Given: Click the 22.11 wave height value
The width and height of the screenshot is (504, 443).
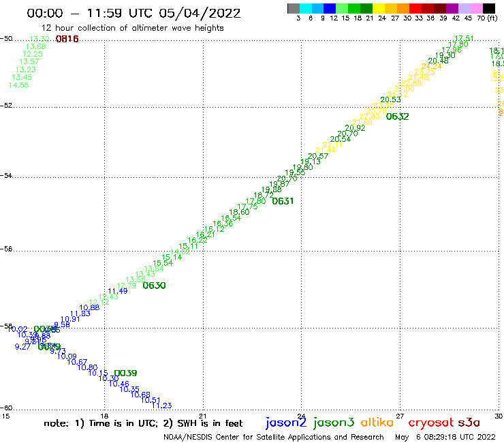Looking at the screenshot, I should click(x=332, y=144).
